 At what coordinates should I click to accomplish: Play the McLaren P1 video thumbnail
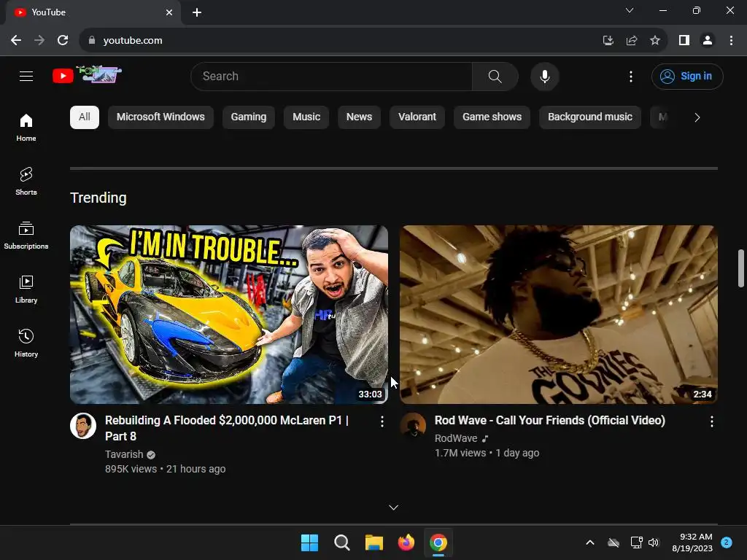(228, 314)
